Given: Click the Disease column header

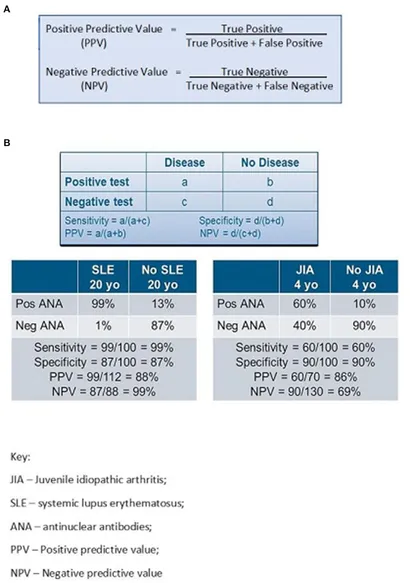Looking at the screenshot, I should [184, 162].
